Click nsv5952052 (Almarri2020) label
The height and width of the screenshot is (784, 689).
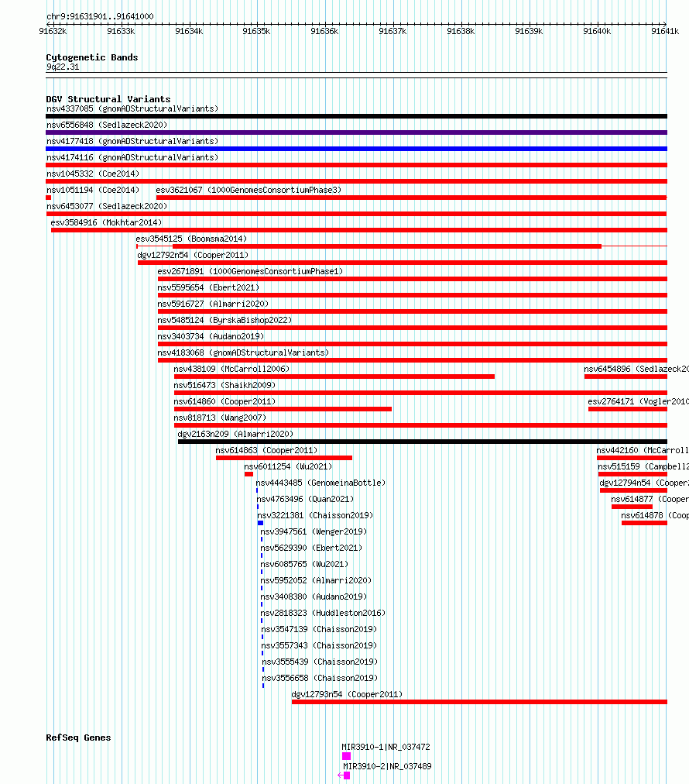pyautogui.click(x=317, y=580)
